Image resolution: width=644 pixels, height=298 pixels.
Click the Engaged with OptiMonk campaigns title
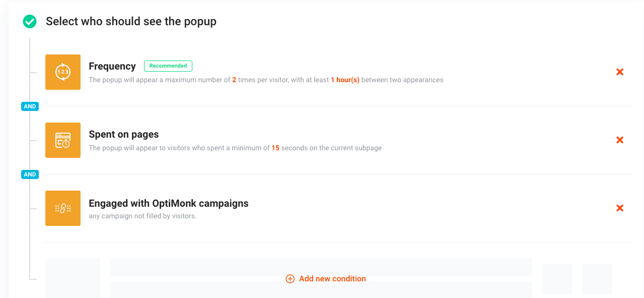(x=168, y=203)
